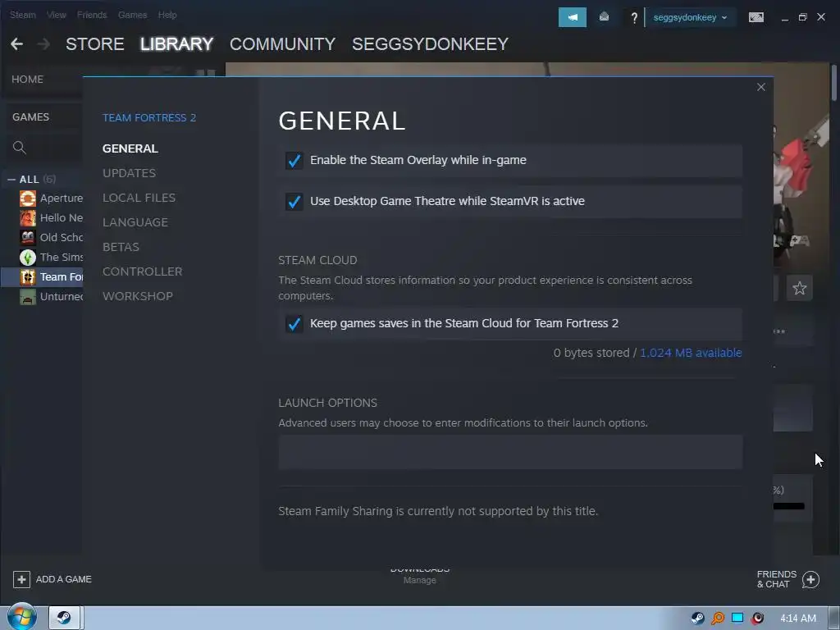Click the favorite star icon
The image size is (840, 630).
click(x=799, y=288)
